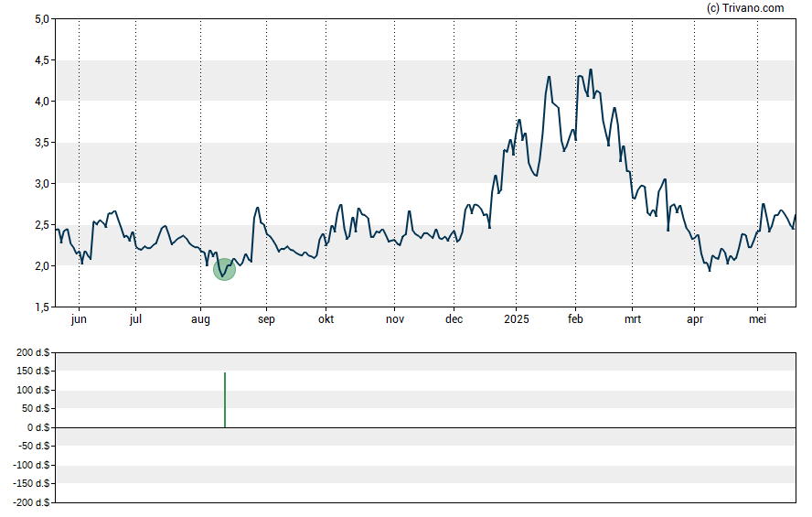This screenshot has width=812, height=517.
Task: Click the '-50 d.$' volume axis label
Action: click(x=34, y=446)
